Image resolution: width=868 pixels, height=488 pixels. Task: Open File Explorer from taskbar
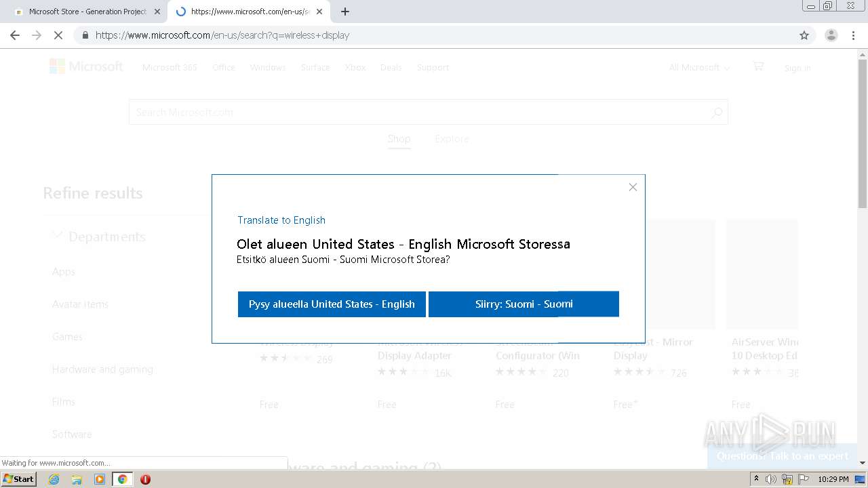(x=77, y=479)
